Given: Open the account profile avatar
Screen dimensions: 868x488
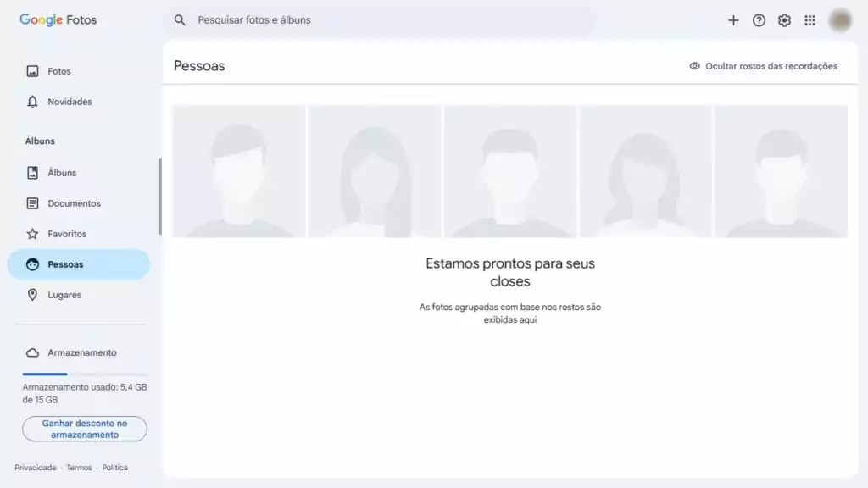Looking at the screenshot, I should coord(840,20).
